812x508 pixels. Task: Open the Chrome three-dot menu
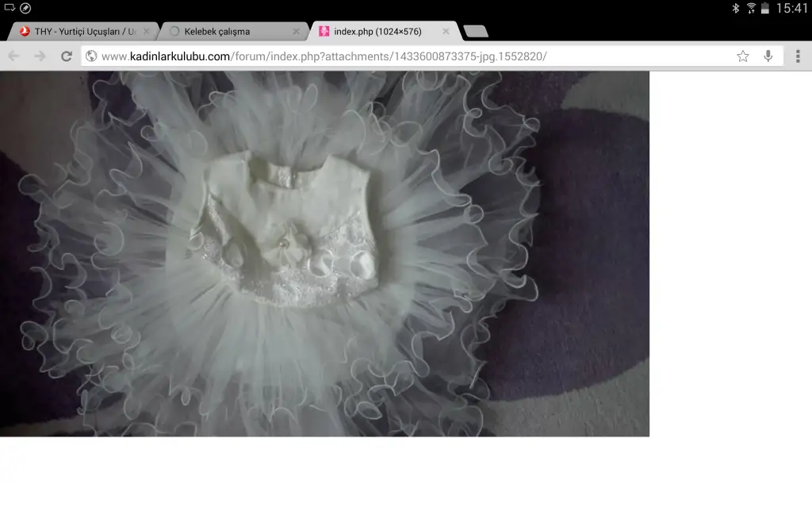tap(798, 56)
